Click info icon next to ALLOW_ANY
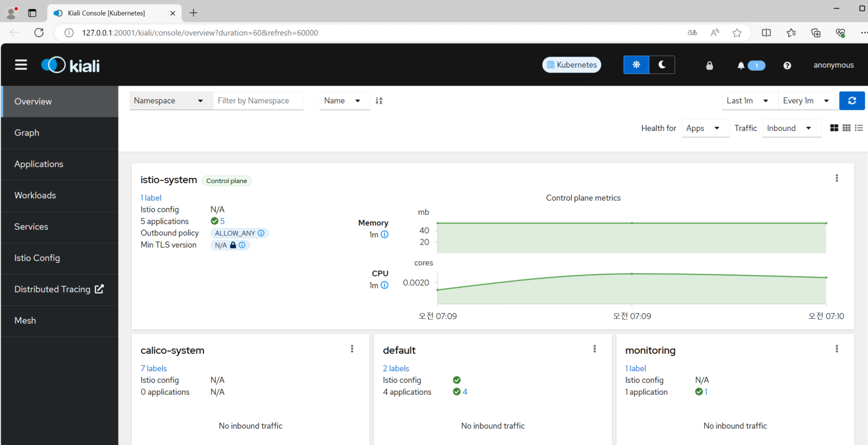Viewport: 868px width, 445px height. [261, 233]
